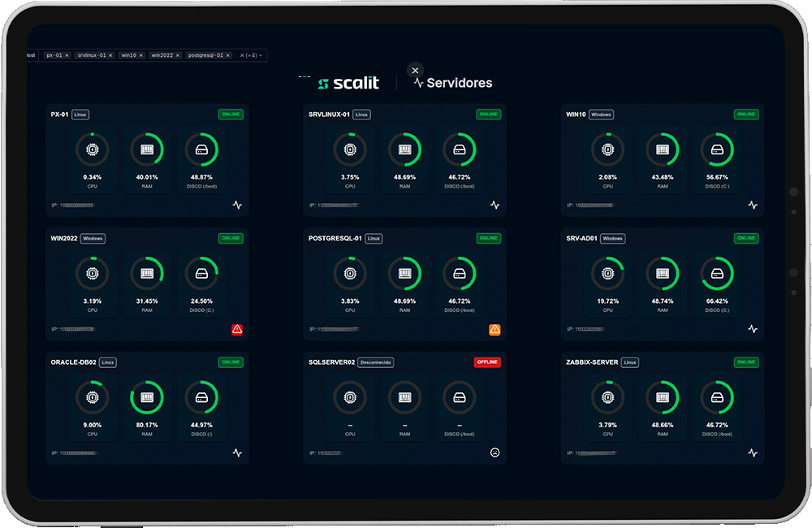Click the sad-face icon on offline SQLSERVER02
This screenshot has height=528, width=812.
pyautogui.click(x=495, y=452)
